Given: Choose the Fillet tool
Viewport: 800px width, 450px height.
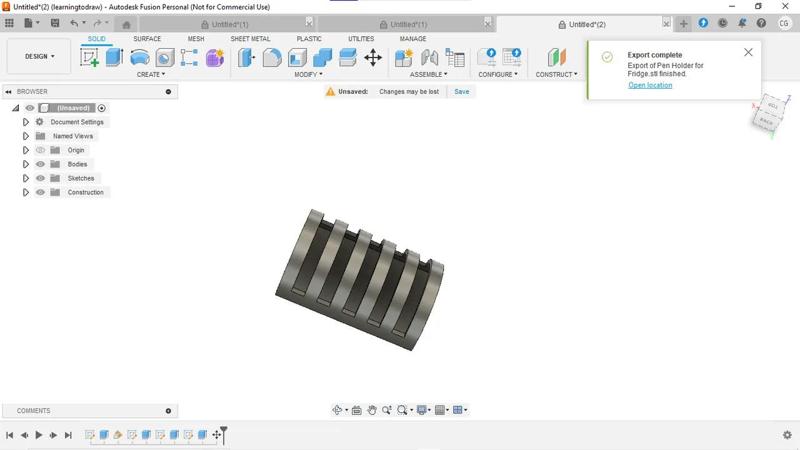Looking at the screenshot, I should click(x=271, y=58).
